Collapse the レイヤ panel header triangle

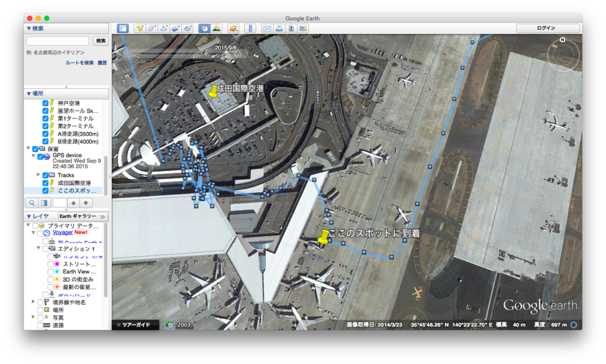click(x=28, y=217)
